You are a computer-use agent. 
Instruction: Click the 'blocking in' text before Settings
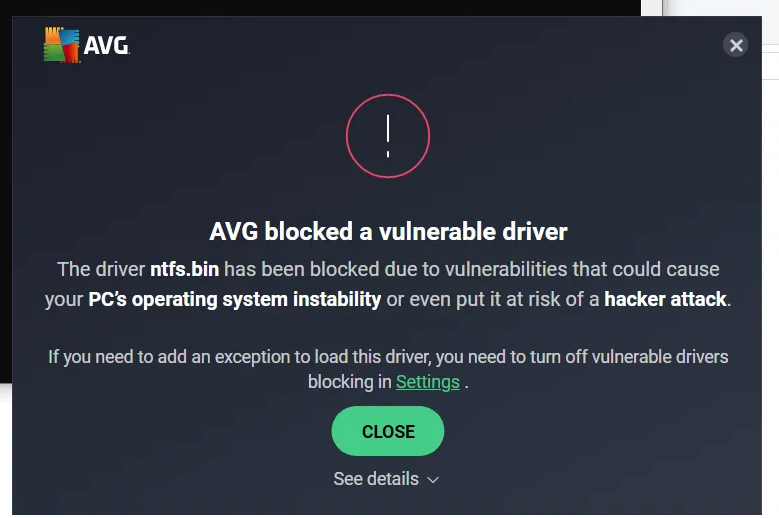350,382
